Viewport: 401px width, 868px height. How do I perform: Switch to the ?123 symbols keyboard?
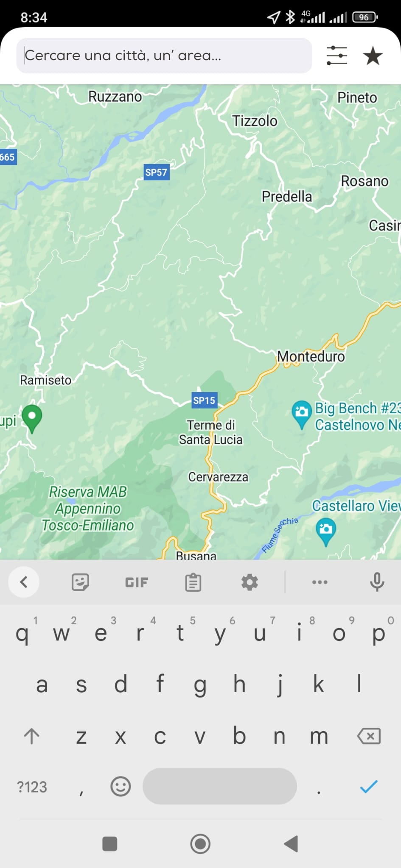point(32,787)
